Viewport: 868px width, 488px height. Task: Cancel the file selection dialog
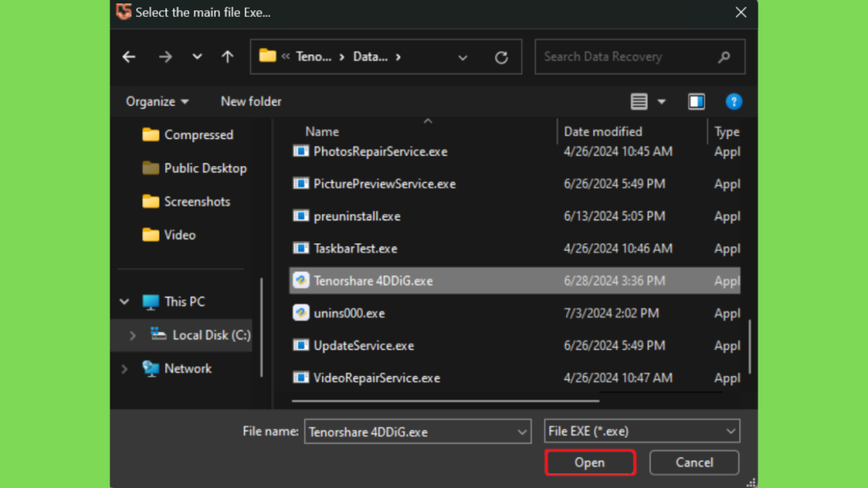[x=694, y=463]
